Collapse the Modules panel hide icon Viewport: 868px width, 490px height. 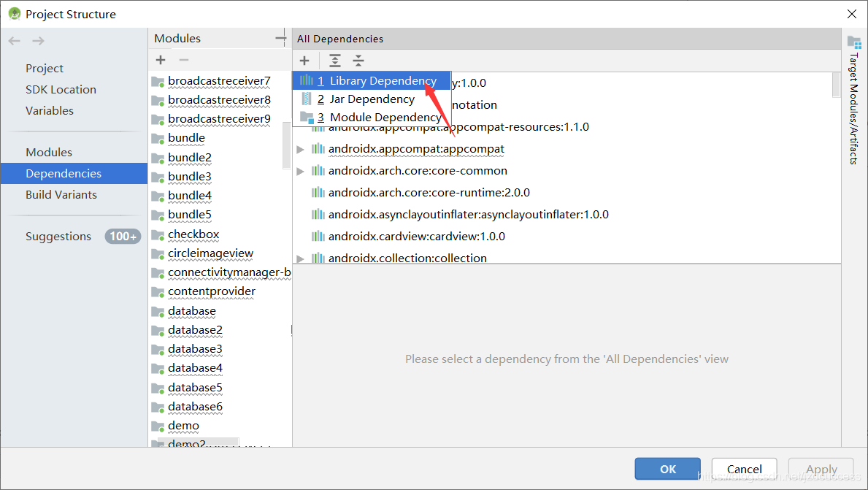280,38
